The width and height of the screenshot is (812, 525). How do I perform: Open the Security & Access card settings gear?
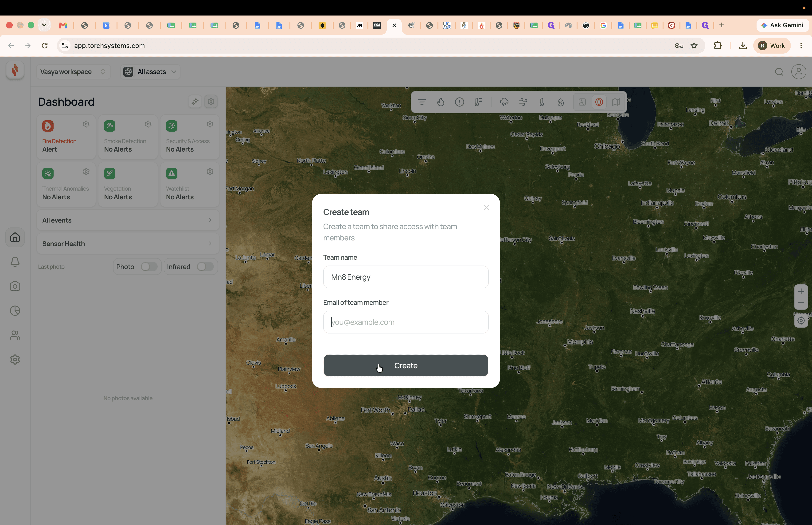[x=210, y=124]
